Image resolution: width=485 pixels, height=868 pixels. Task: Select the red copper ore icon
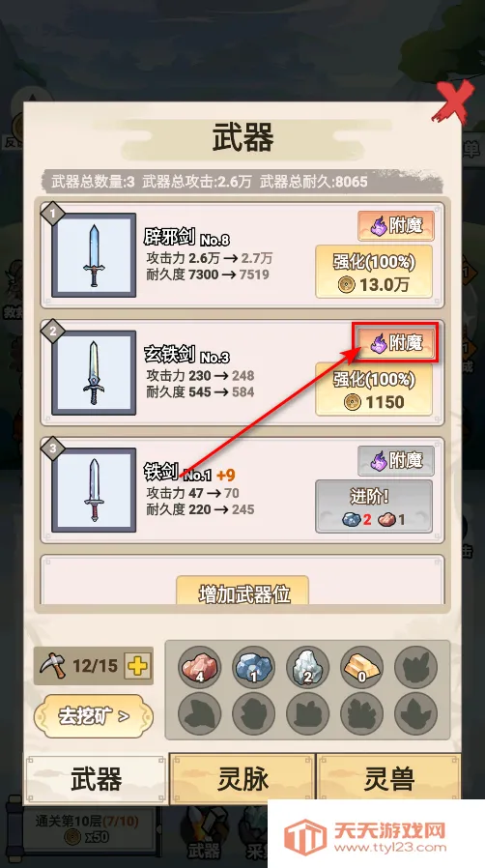click(x=200, y=667)
